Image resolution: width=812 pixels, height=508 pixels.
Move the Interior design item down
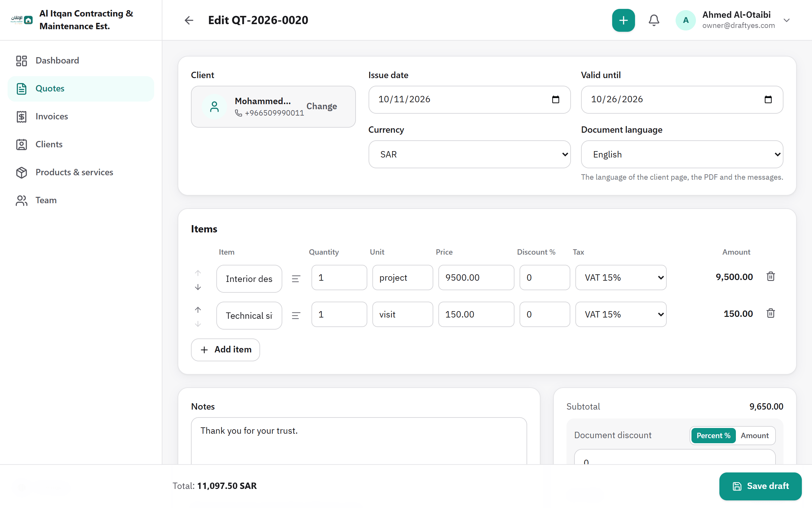click(x=198, y=287)
